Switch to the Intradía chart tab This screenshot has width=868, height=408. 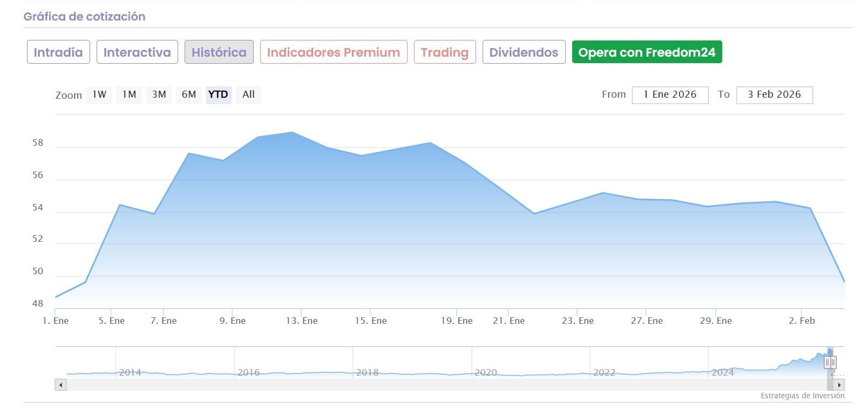point(58,52)
